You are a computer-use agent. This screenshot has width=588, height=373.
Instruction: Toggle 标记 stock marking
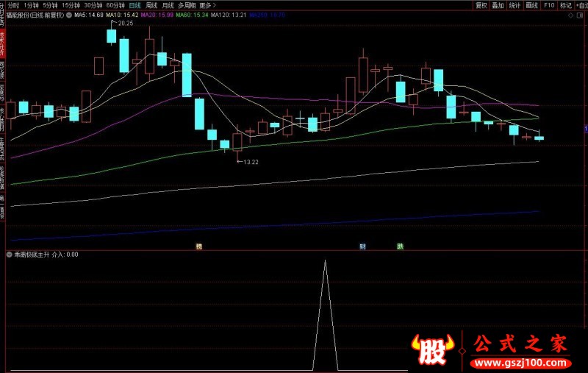(x=565, y=4)
